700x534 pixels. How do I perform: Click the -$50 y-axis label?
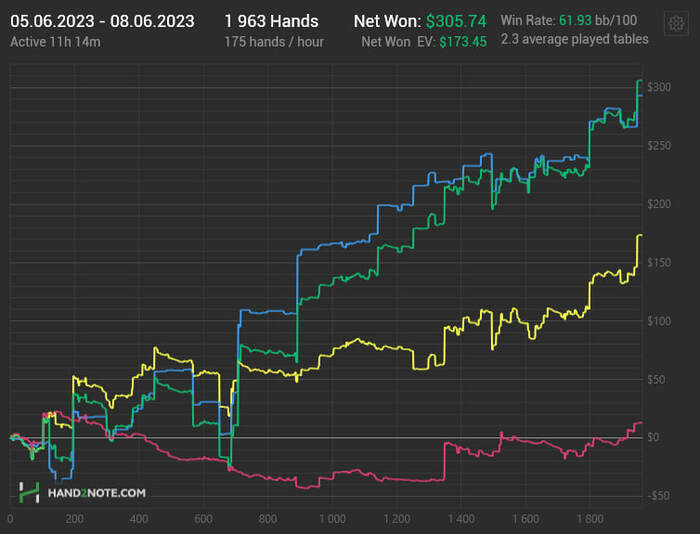click(658, 496)
